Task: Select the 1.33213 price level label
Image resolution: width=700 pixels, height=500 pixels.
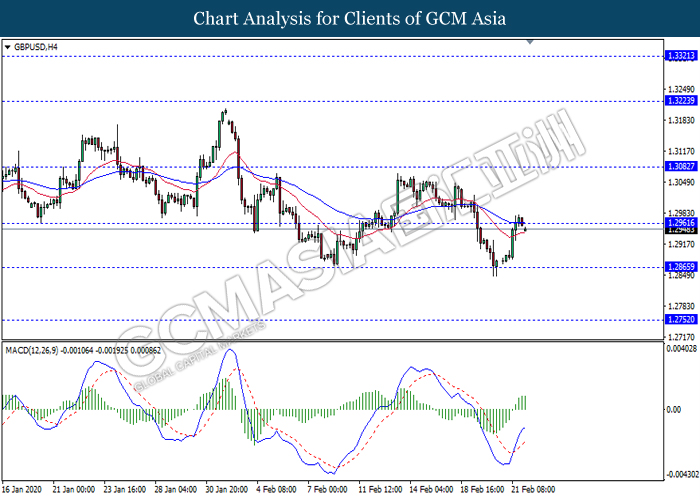Action: pos(681,56)
